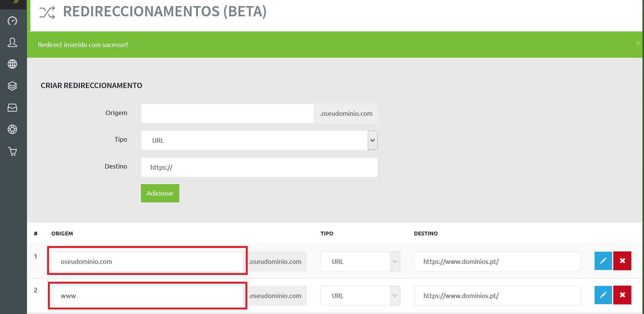Delete the www redirect with red X
Screen dimensions: 644x314
[622, 295]
